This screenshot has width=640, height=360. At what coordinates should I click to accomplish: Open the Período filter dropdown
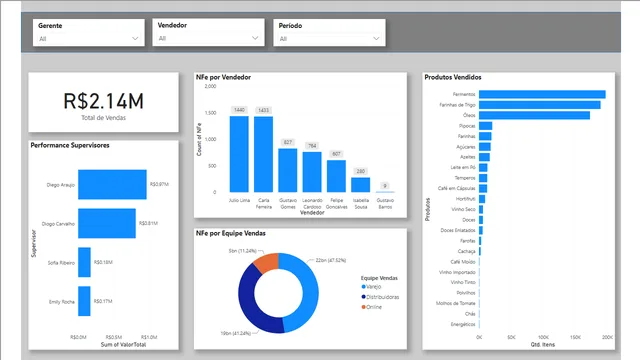pyautogui.click(x=329, y=39)
